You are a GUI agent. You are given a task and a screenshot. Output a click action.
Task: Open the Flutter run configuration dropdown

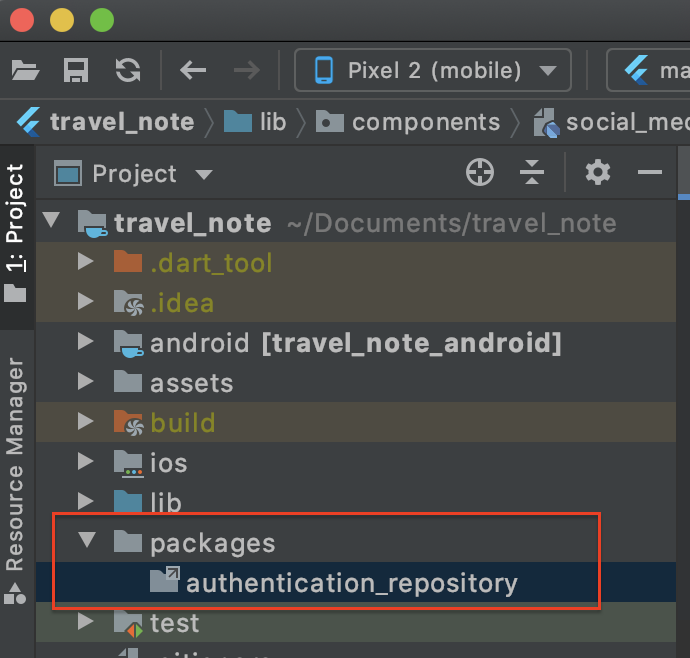click(648, 70)
